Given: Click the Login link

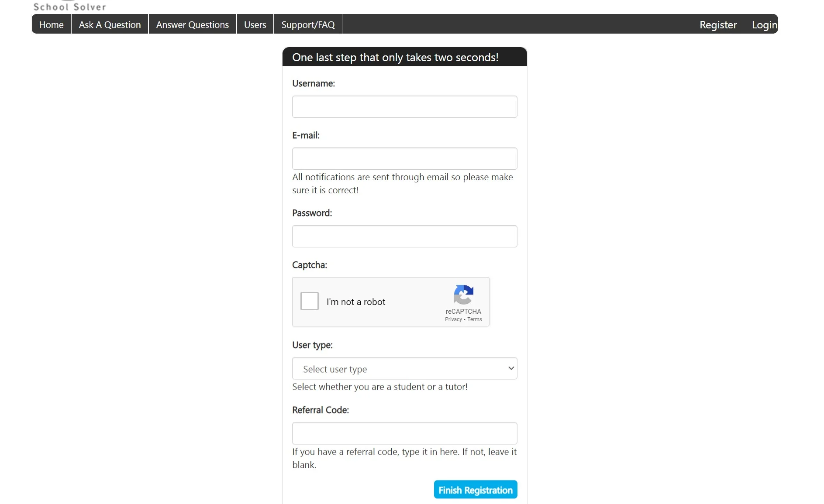Looking at the screenshot, I should click(764, 25).
